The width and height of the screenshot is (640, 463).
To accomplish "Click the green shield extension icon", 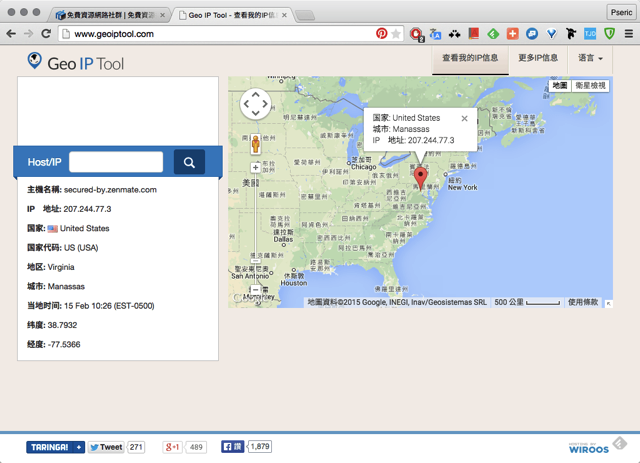I will click(608, 34).
